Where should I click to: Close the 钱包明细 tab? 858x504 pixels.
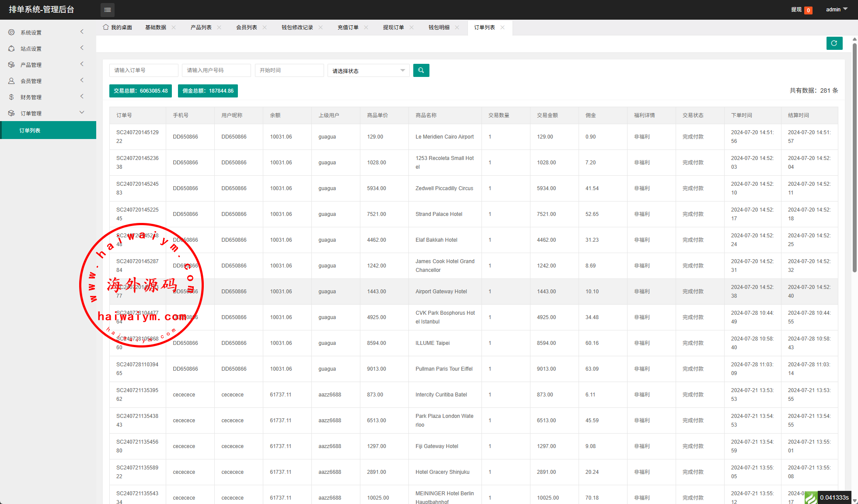[x=457, y=27]
